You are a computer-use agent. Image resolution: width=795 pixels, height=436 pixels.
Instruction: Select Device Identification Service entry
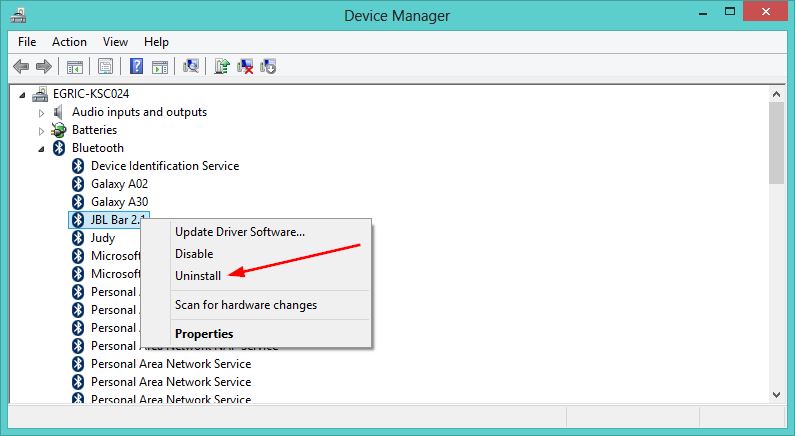[164, 166]
